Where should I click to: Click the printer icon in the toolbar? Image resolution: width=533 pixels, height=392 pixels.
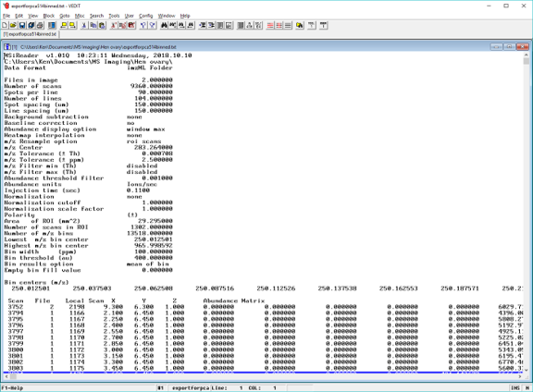tap(40, 25)
